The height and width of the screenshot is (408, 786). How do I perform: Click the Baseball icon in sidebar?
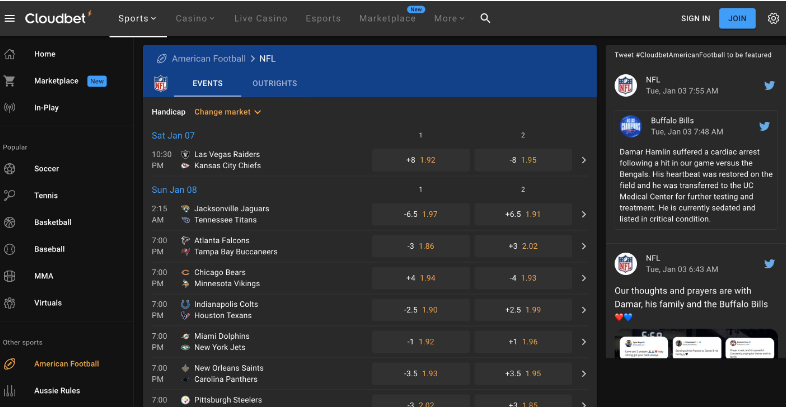pos(10,249)
